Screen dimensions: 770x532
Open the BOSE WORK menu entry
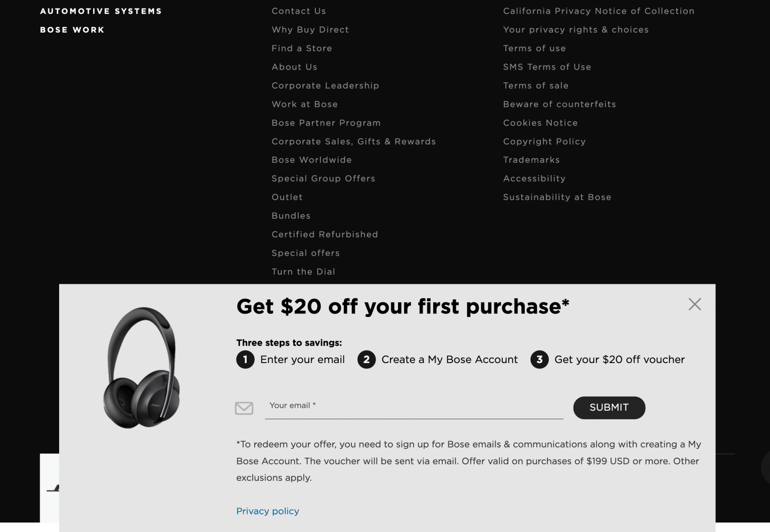[x=72, y=30]
